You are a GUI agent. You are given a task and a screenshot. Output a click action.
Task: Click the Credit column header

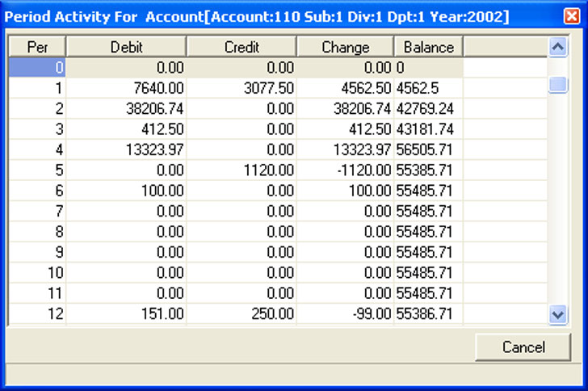pos(241,47)
